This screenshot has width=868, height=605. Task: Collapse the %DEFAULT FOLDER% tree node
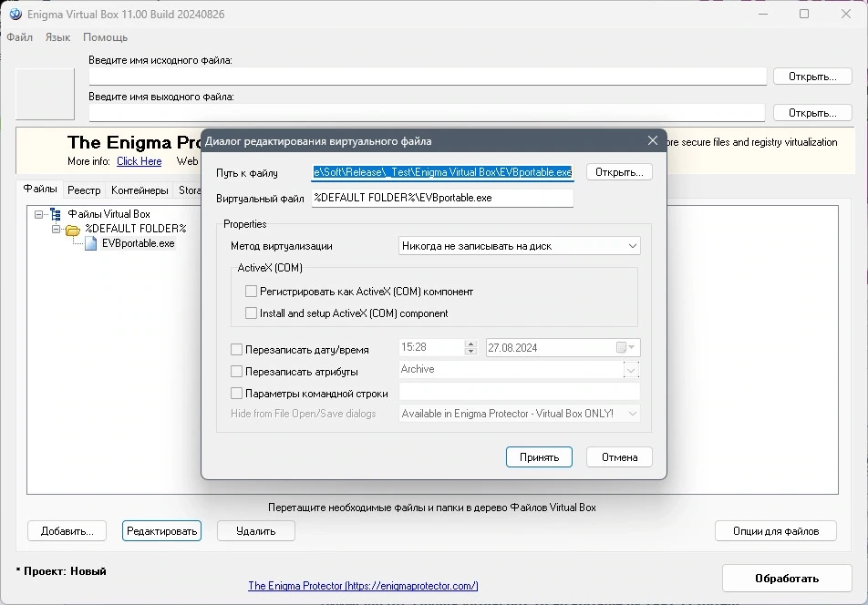coord(56,229)
